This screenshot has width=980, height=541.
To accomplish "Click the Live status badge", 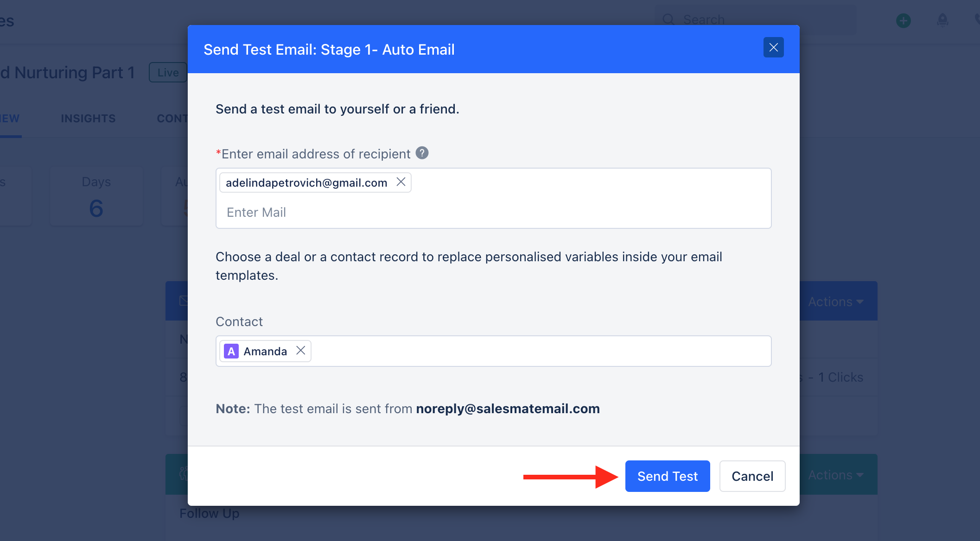I will tap(167, 72).
